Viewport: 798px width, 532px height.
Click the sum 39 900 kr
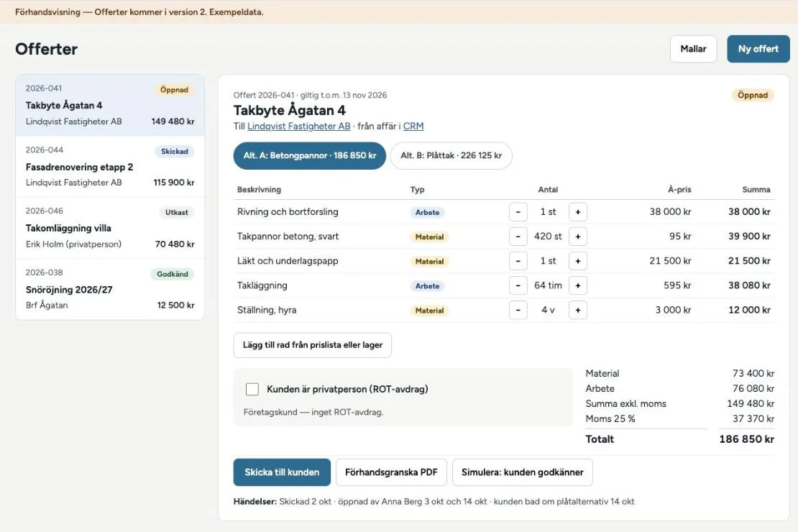click(749, 237)
